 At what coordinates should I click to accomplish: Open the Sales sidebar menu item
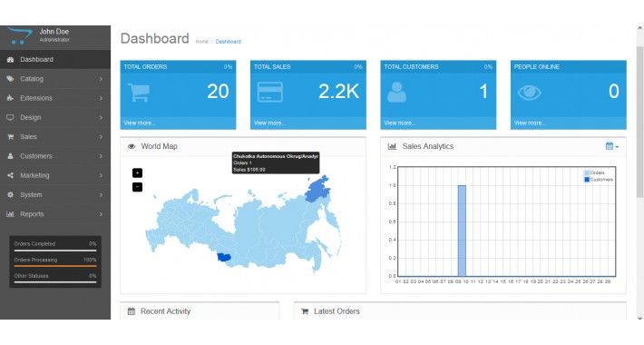pos(55,136)
